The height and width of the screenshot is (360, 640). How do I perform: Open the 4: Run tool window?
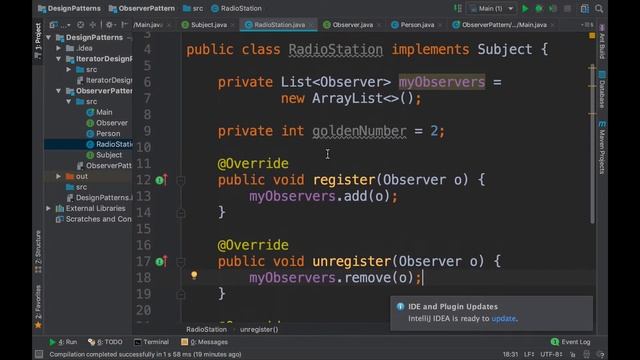(63, 342)
